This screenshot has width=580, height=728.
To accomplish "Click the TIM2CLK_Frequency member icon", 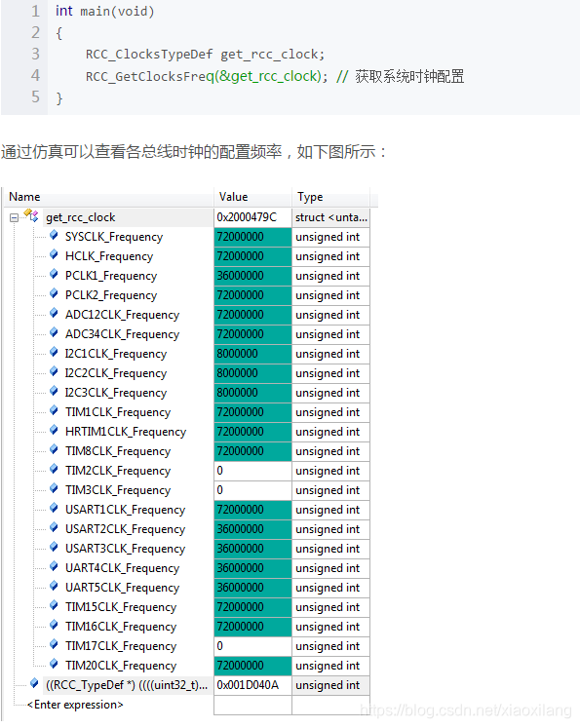I will [x=54, y=470].
